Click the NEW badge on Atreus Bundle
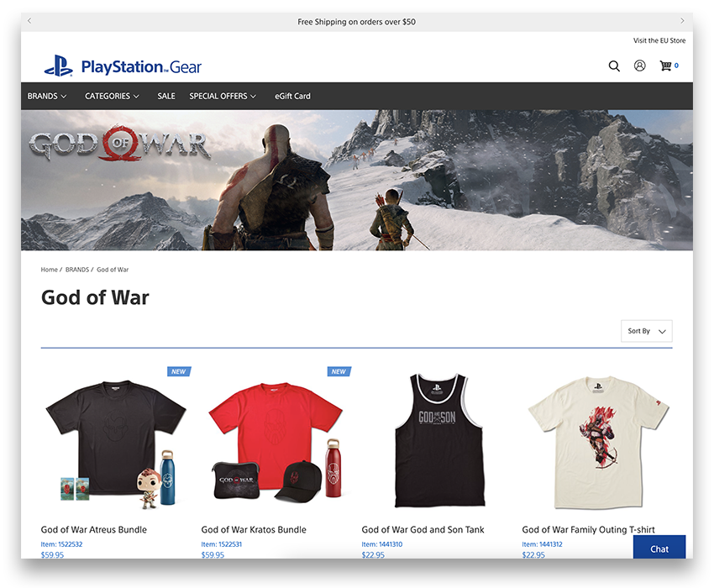The width and height of the screenshot is (714, 588). click(179, 371)
